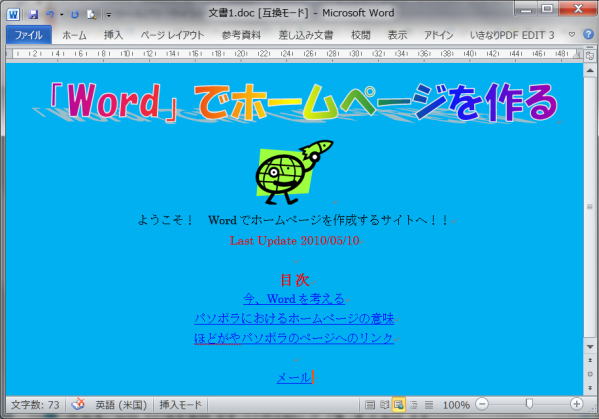The width and height of the screenshot is (599, 419).
Task: Open the Select Browse Object button
Action: (x=590, y=374)
